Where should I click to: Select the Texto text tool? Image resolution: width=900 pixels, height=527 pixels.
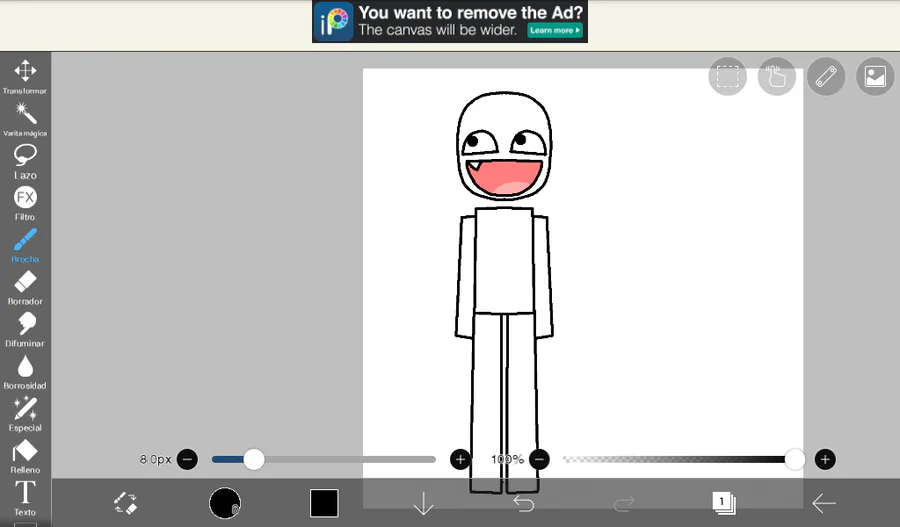coord(25,498)
